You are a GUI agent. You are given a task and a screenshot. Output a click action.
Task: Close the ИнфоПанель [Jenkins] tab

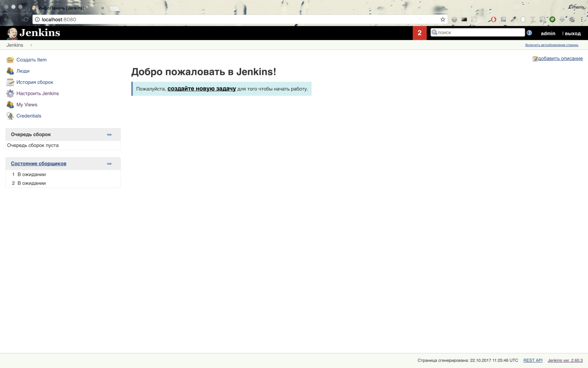coord(103,8)
